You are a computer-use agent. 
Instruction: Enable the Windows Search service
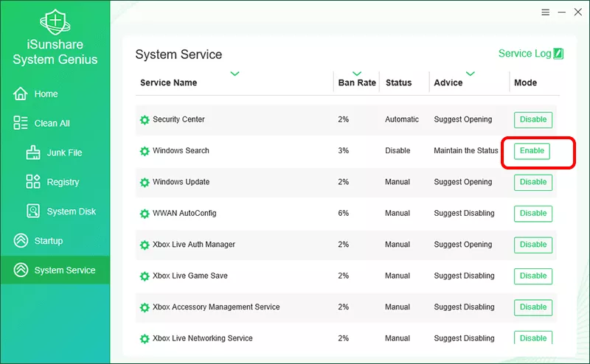point(532,151)
